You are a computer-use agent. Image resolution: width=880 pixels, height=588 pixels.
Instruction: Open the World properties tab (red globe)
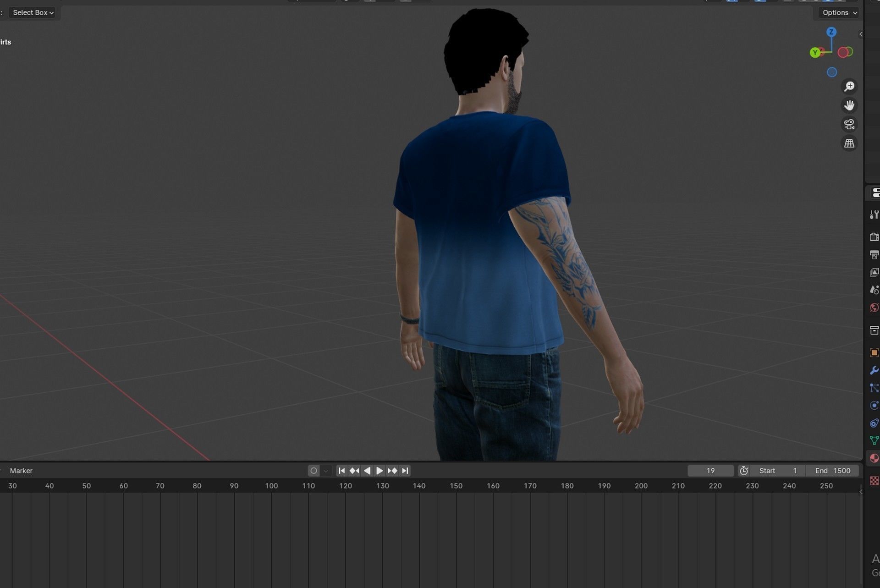click(874, 308)
